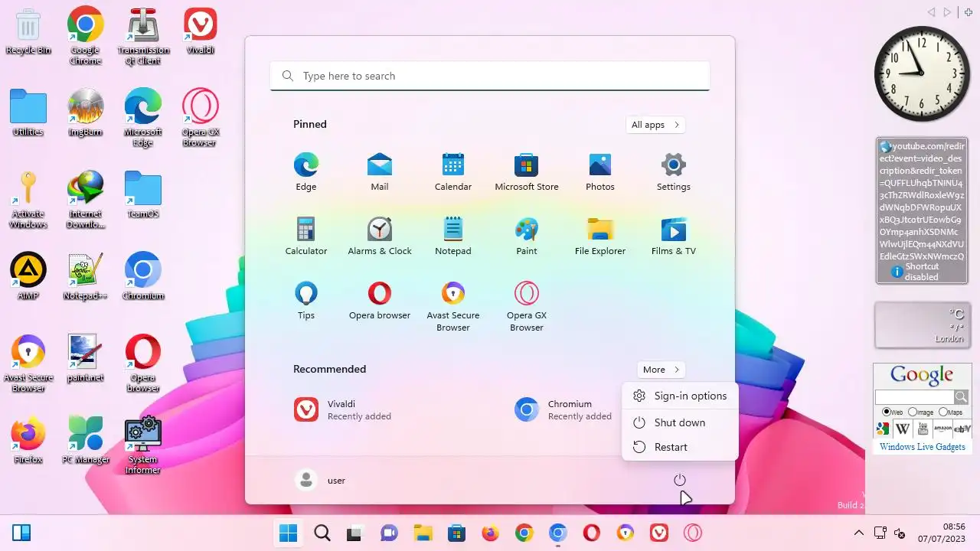Select the Transmission Qt Client desktop icon
Image resolution: width=980 pixels, height=551 pixels.
click(143, 36)
